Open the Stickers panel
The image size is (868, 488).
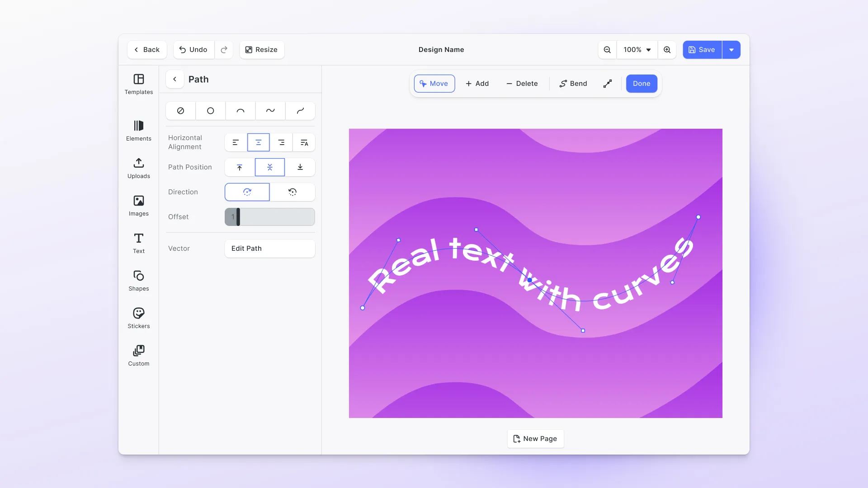139,319
